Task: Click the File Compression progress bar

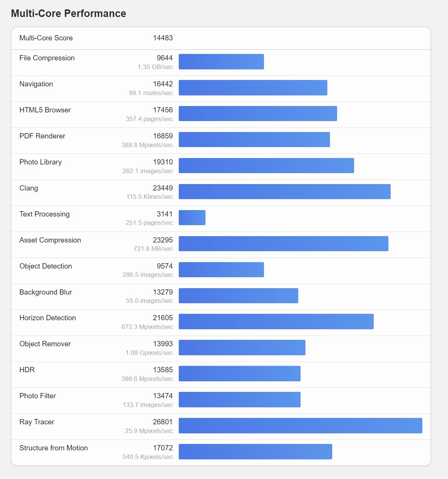Action: (x=221, y=62)
